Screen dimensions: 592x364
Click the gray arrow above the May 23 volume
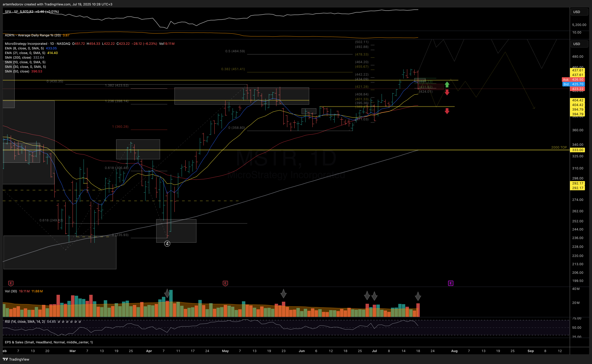point(283,293)
